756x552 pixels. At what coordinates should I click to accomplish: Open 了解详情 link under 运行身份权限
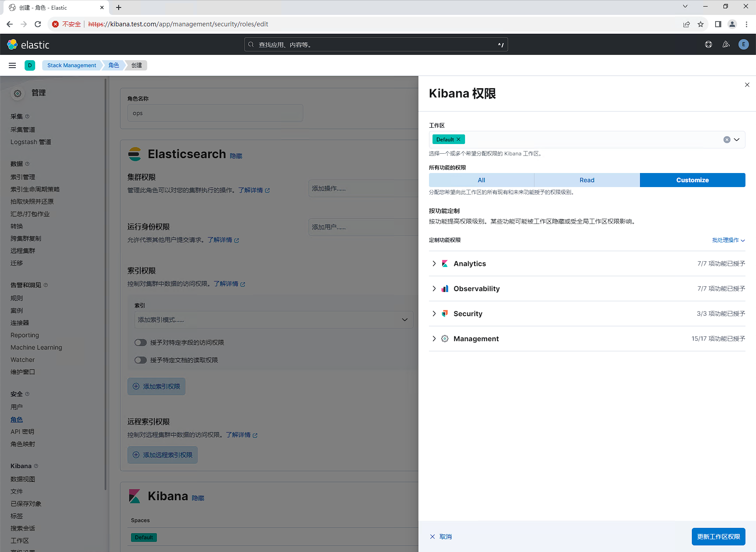pyautogui.click(x=223, y=240)
